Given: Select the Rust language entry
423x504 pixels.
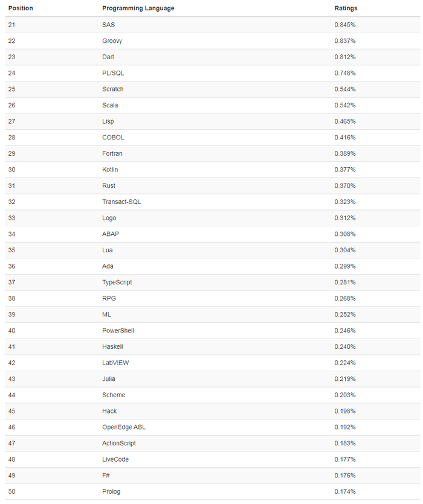Looking at the screenshot, I should 109,186.
